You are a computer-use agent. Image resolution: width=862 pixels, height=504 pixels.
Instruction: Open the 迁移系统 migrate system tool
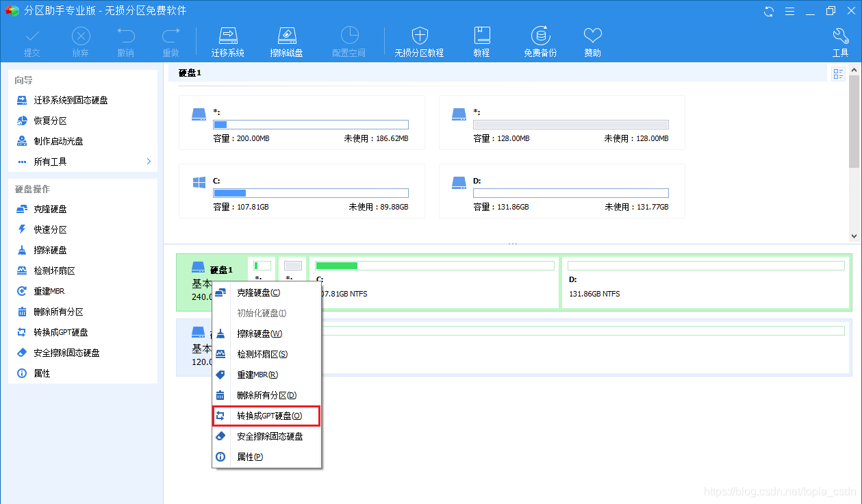(228, 42)
